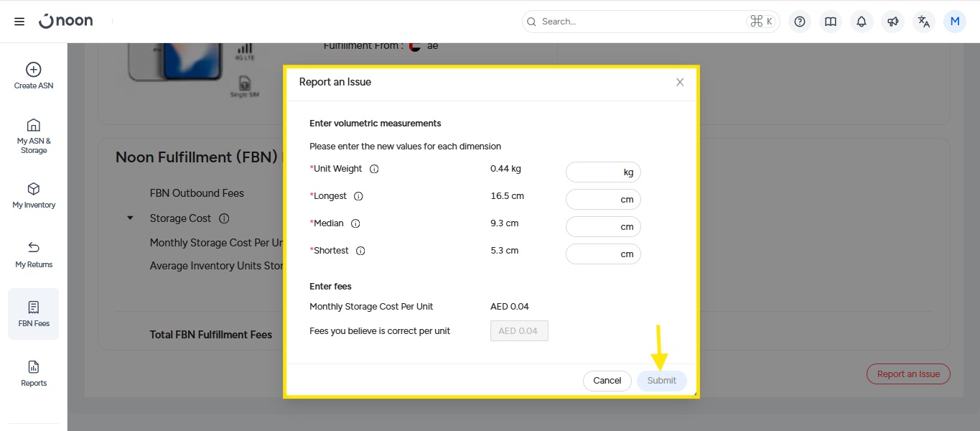Image resolution: width=980 pixels, height=431 pixels.
Task: Open Reports section in sidebar
Action: [34, 374]
